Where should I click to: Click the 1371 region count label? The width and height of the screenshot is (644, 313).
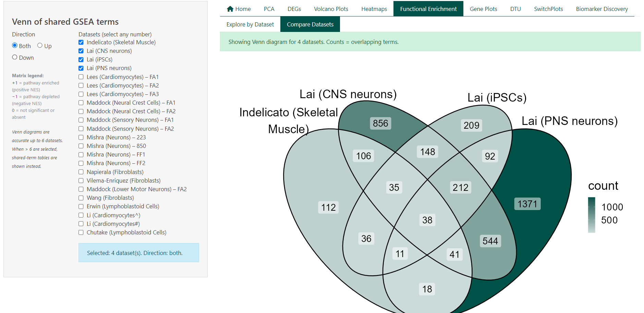tap(527, 204)
